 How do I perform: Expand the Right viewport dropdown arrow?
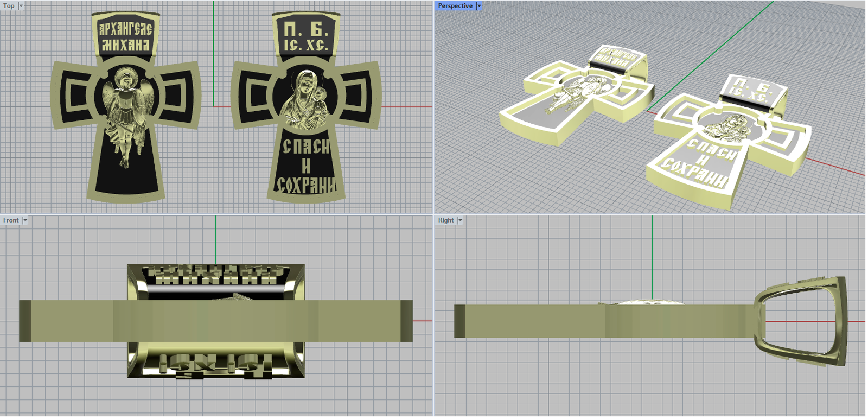point(461,220)
